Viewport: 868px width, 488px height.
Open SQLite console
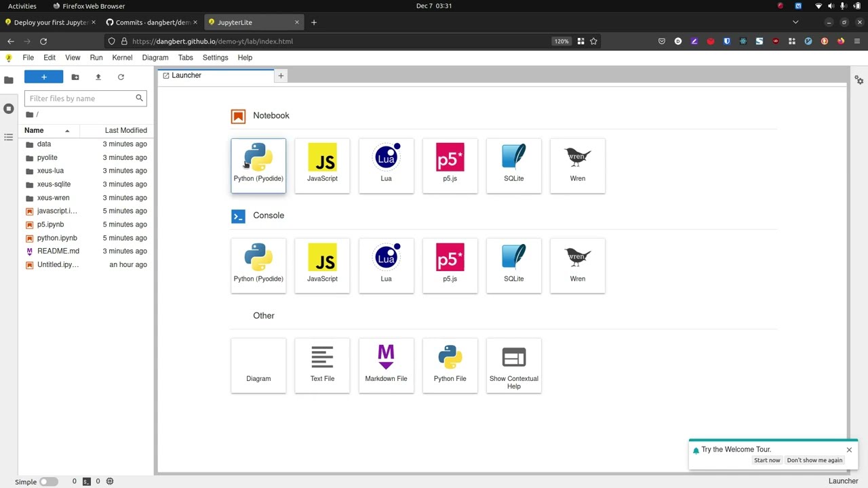coord(513,266)
